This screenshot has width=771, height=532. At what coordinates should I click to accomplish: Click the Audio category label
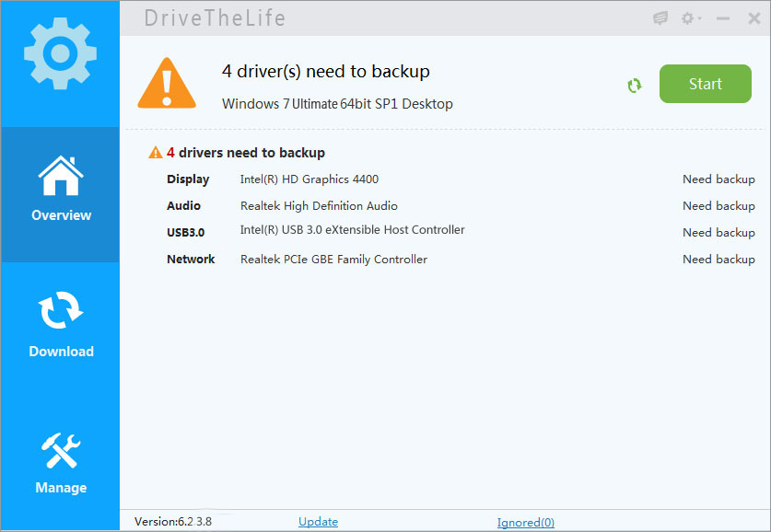click(183, 206)
